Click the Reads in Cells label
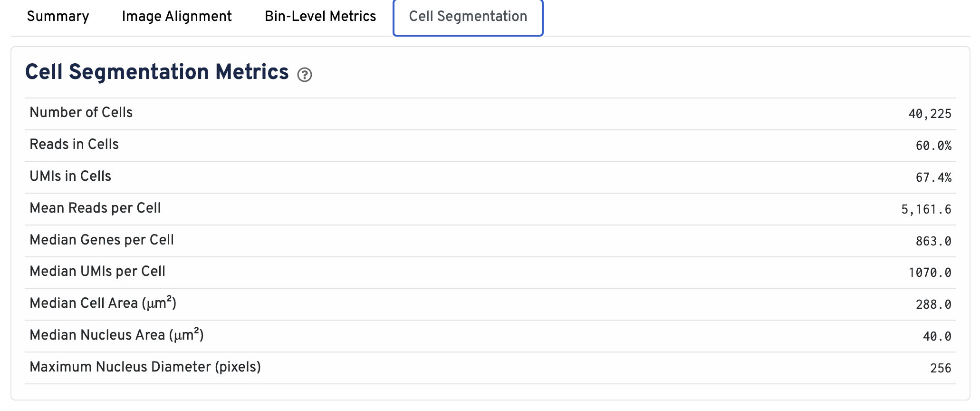The width and height of the screenshot is (980, 411). click(74, 145)
